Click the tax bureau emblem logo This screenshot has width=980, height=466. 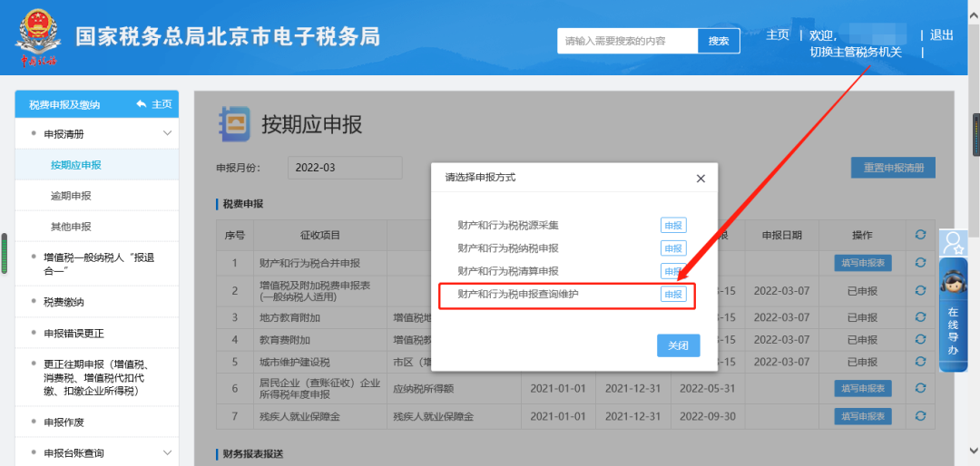37,38
